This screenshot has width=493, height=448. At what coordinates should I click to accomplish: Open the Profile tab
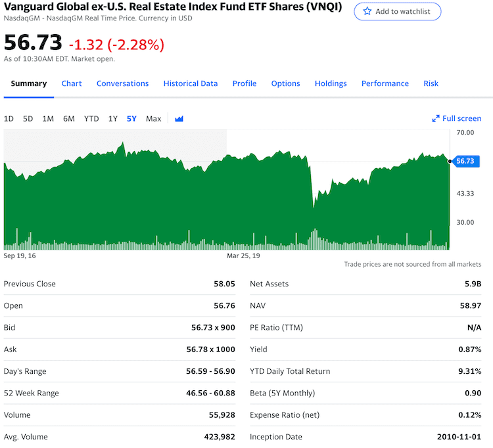point(245,83)
